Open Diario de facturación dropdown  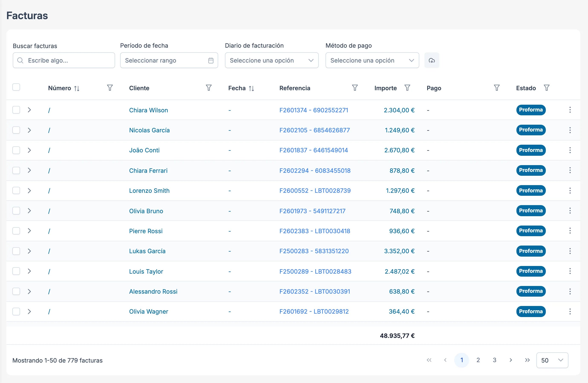[x=271, y=60]
